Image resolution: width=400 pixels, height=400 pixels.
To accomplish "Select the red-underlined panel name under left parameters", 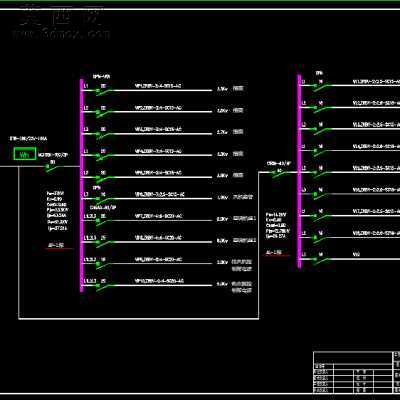I will 56,246.
